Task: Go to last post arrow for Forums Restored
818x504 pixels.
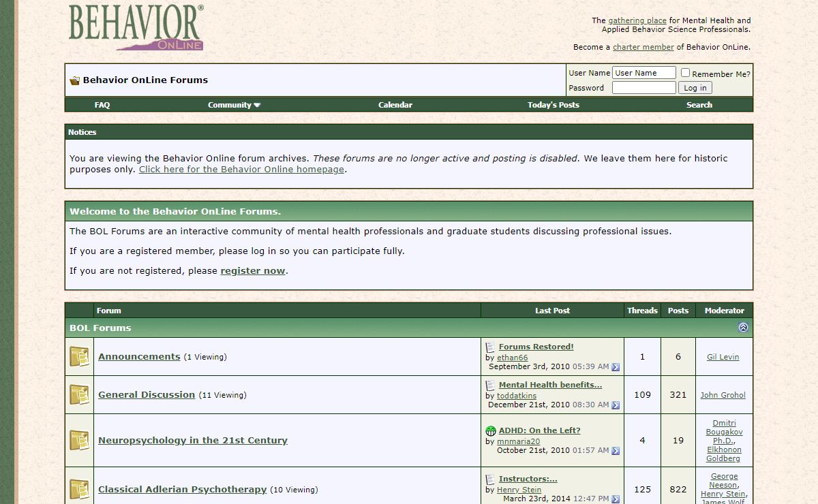Action: pos(616,367)
